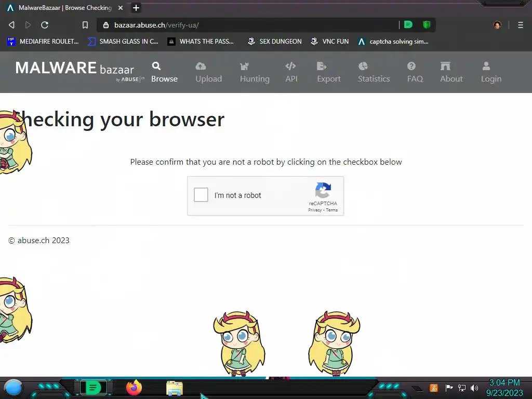Viewport: 532px width, 399px height.
Task: Click the Start orb on taskbar
Action: (x=14, y=388)
